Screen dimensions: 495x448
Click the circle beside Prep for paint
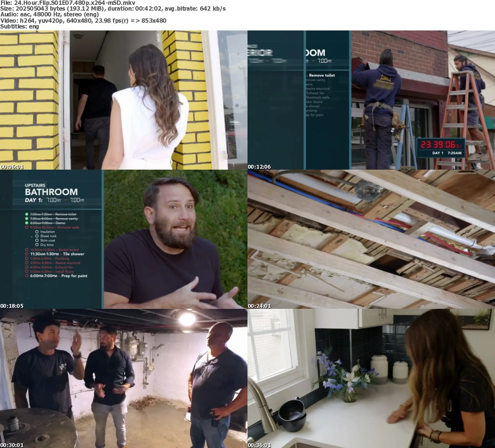(27, 276)
